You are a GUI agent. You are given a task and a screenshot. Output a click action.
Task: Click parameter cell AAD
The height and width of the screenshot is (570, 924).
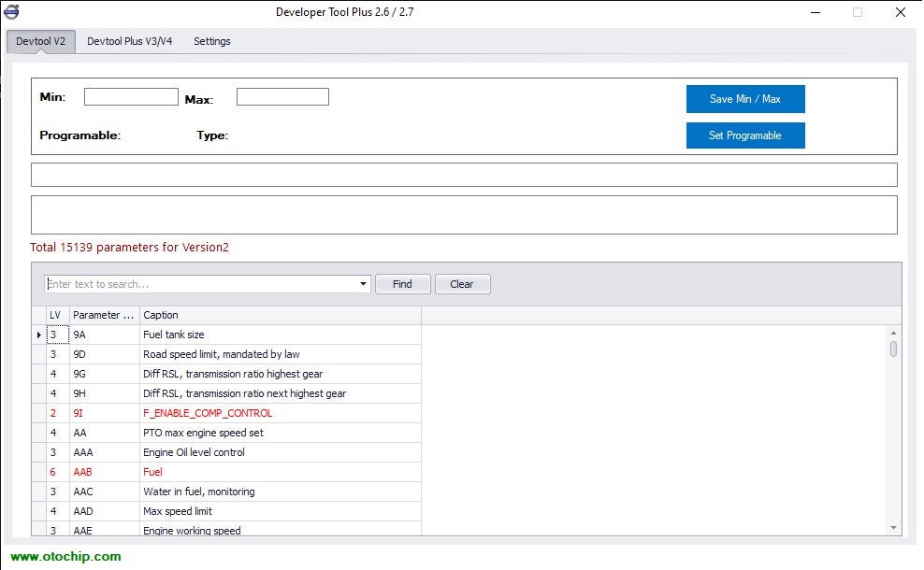pyautogui.click(x=105, y=511)
